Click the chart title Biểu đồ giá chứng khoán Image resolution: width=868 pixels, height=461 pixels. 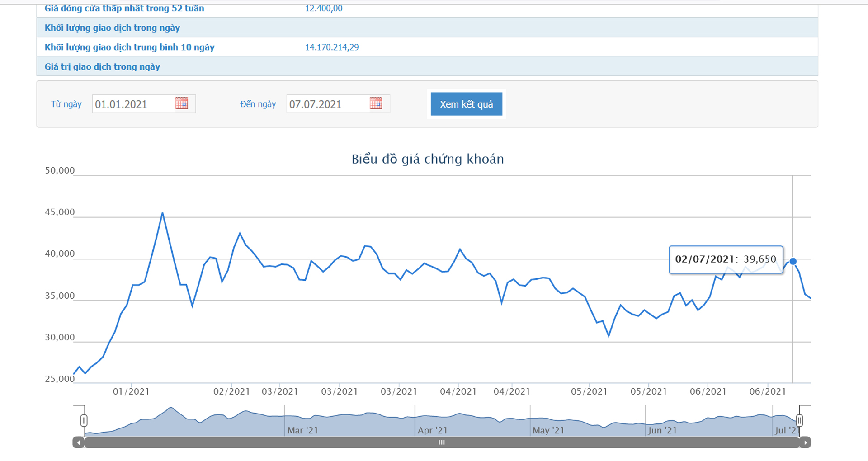click(427, 159)
